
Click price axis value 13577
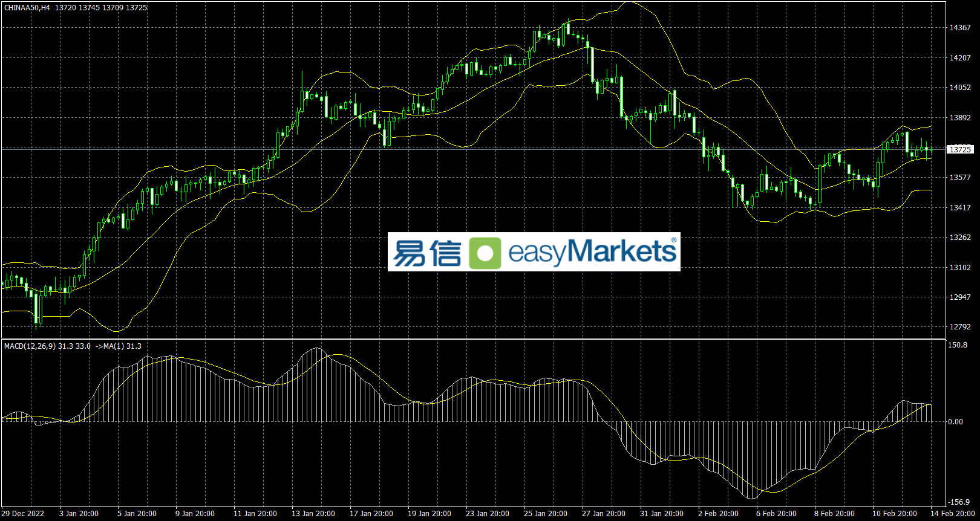(960, 178)
